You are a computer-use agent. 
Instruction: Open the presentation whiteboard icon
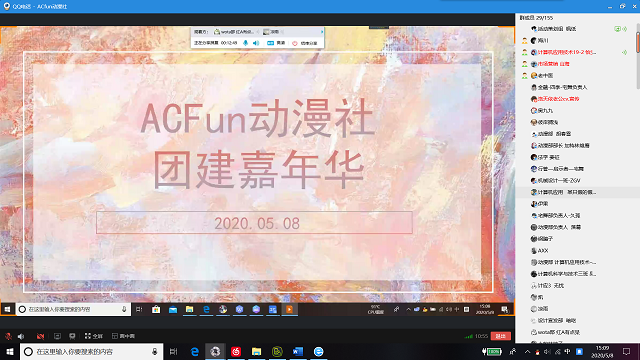point(72,336)
